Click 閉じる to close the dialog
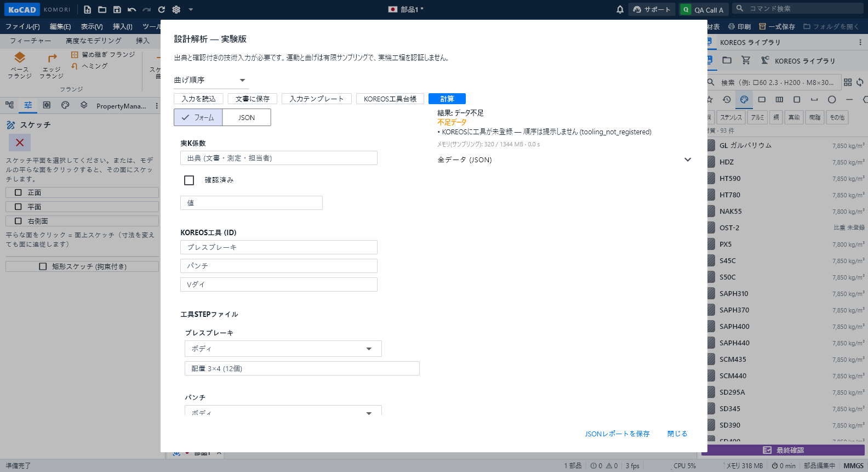Image resolution: width=868 pixels, height=472 pixels. [x=677, y=434]
